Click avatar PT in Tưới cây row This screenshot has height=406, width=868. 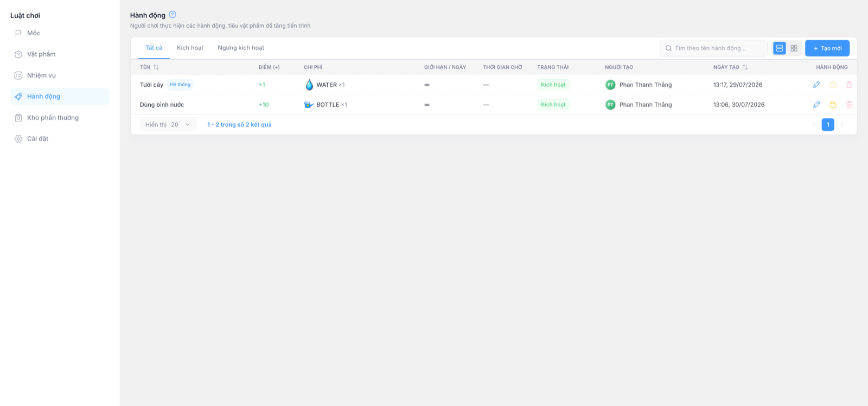point(610,85)
